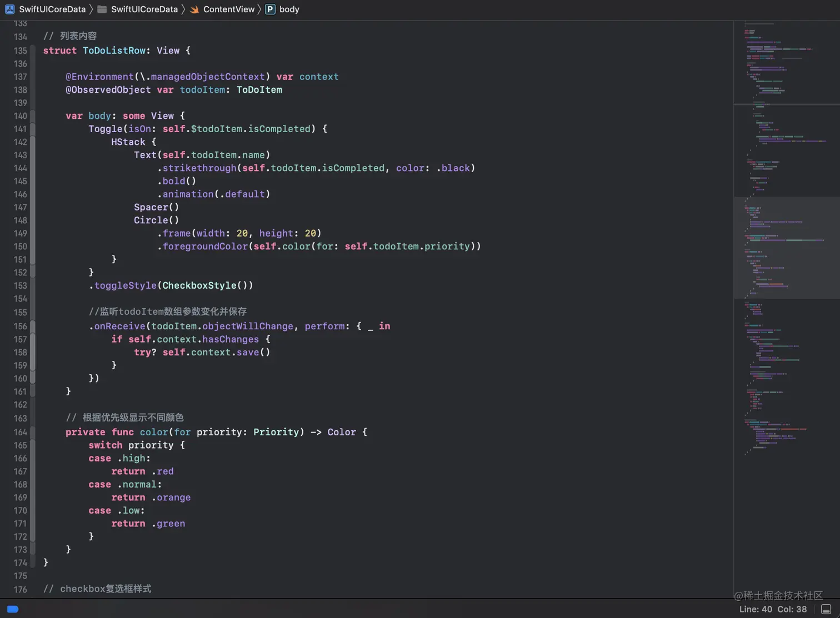Viewport: 840px width, 618px height.
Task: Click the comment '// checkbox复选框样式'
Action: (97, 589)
